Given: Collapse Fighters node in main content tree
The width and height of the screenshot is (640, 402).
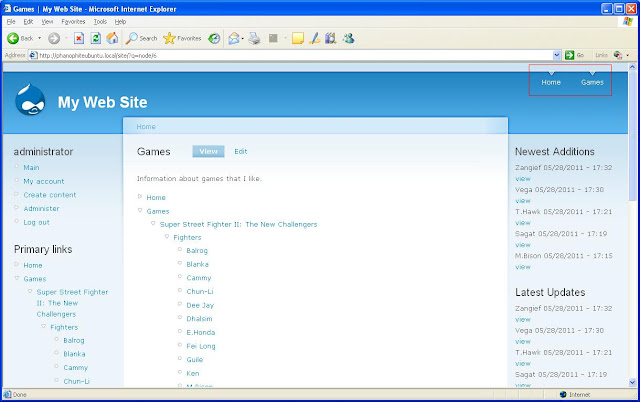Looking at the screenshot, I should click(x=167, y=237).
